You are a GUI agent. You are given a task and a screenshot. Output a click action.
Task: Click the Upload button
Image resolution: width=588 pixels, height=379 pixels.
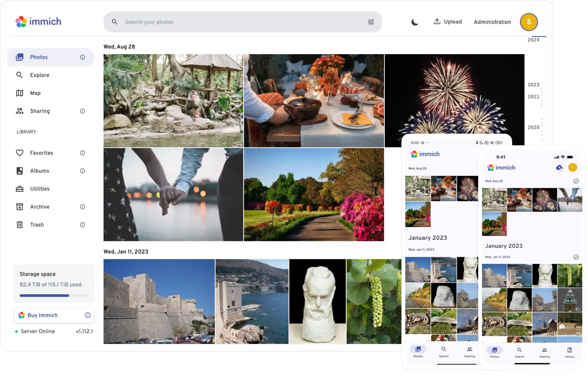448,22
